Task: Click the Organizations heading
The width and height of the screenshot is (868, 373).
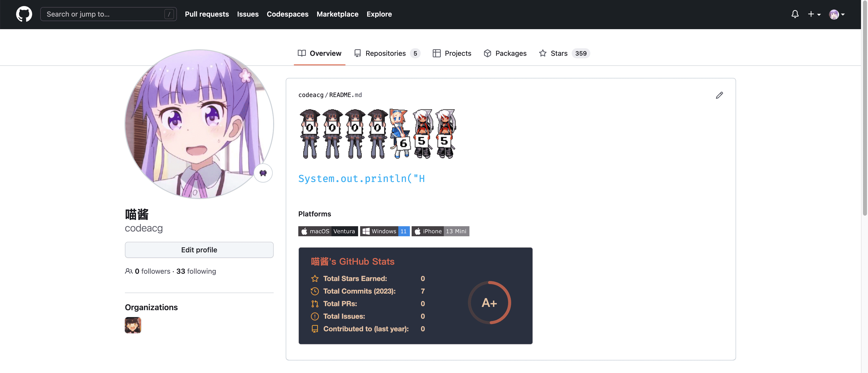Action: point(151,307)
